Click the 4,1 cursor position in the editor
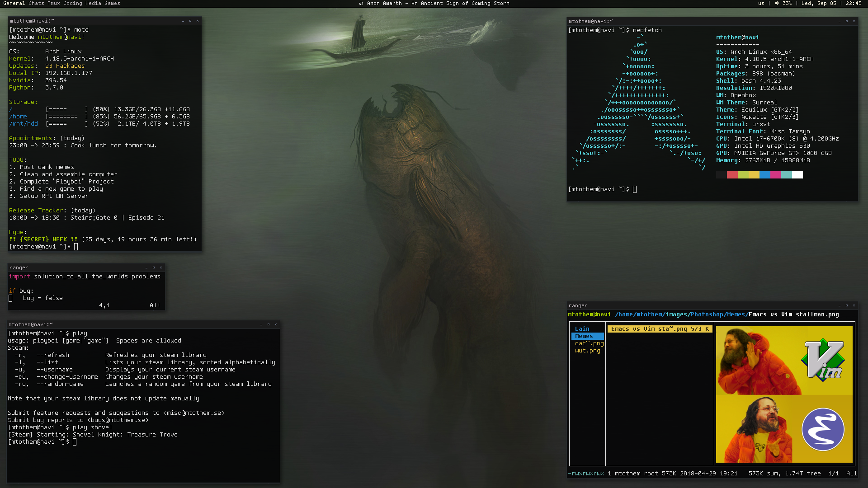 tap(104, 305)
